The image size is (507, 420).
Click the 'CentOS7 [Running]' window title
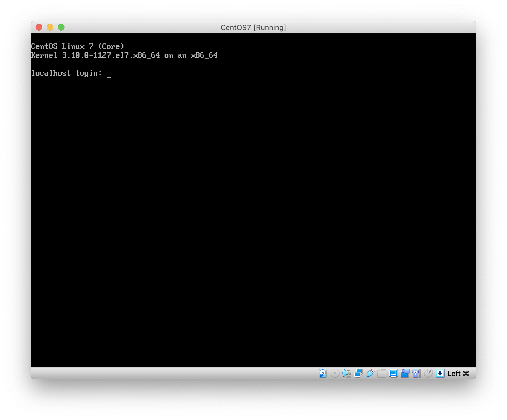pyautogui.click(x=253, y=28)
